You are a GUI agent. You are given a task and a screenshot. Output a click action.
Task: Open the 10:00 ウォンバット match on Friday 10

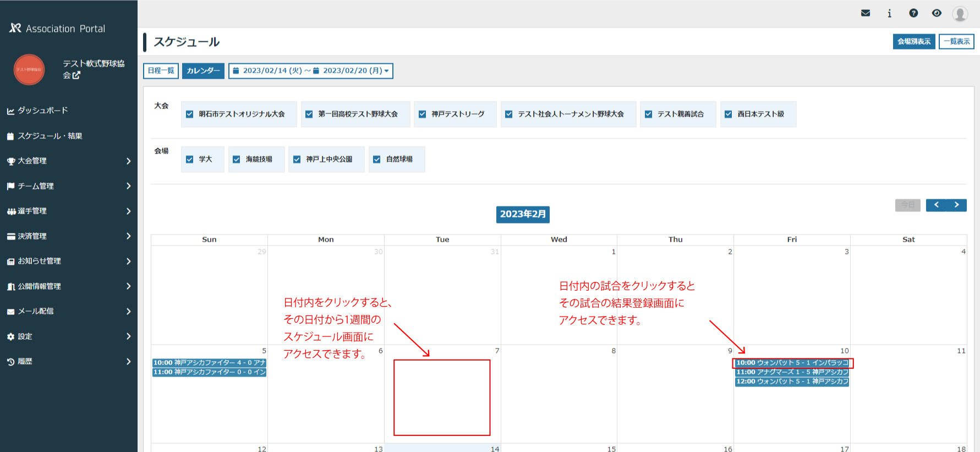coord(792,363)
